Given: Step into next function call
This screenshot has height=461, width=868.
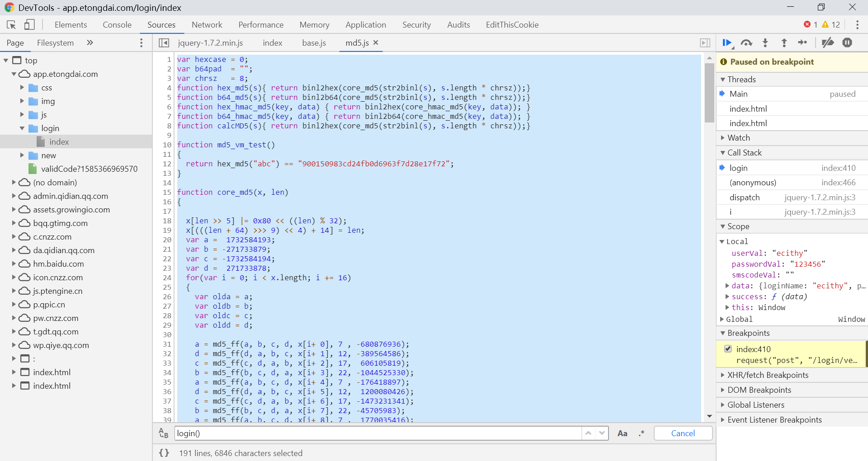Looking at the screenshot, I should (x=765, y=42).
